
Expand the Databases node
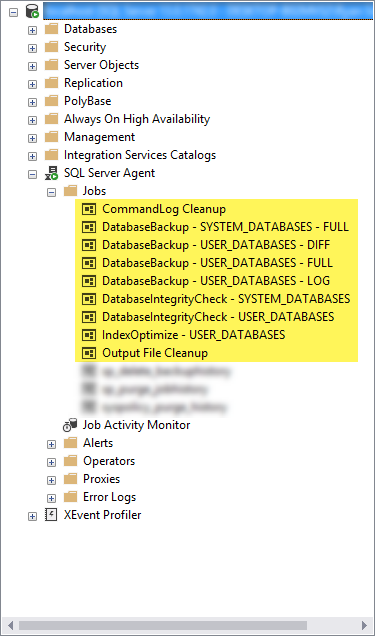tap(32, 30)
